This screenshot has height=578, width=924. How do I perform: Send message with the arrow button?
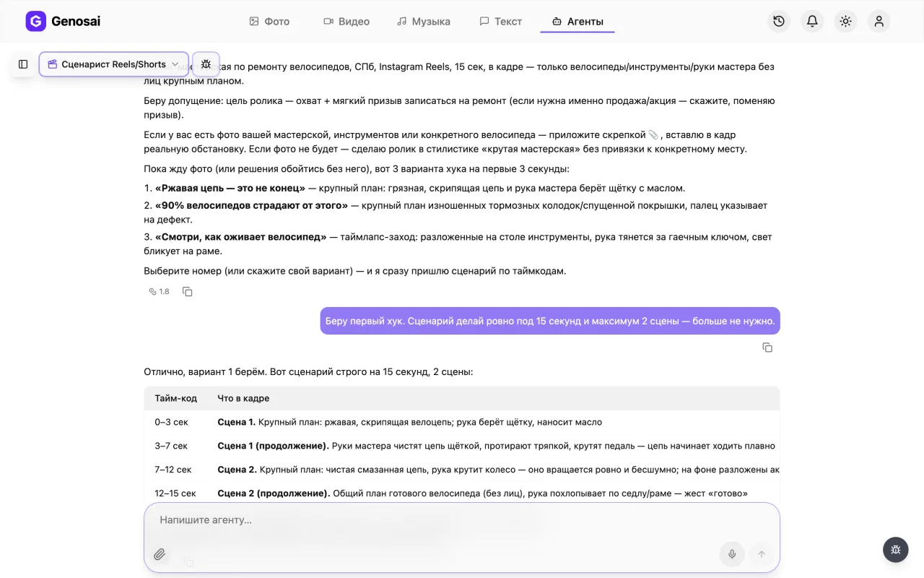[x=761, y=554]
